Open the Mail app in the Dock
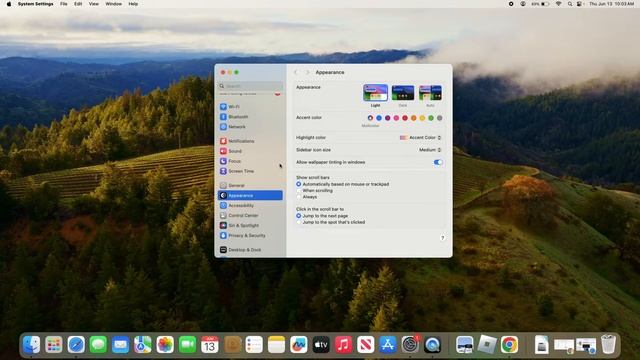 pyautogui.click(x=120, y=345)
